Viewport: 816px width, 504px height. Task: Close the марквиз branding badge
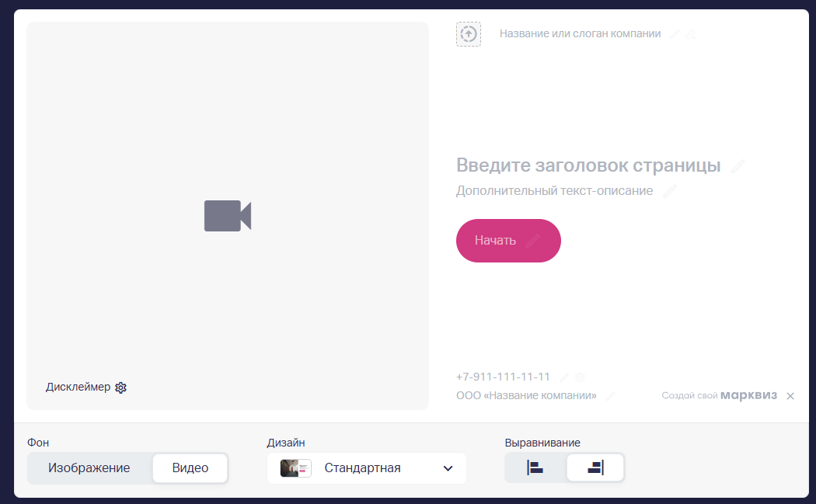pyautogui.click(x=790, y=396)
